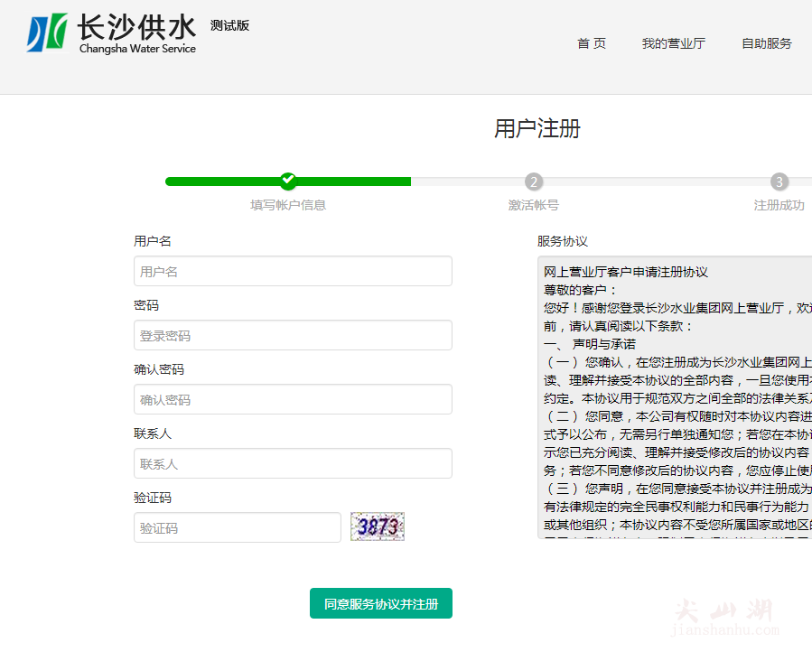
Task: Click the 注册成功 step label
Action: tap(779, 205)
